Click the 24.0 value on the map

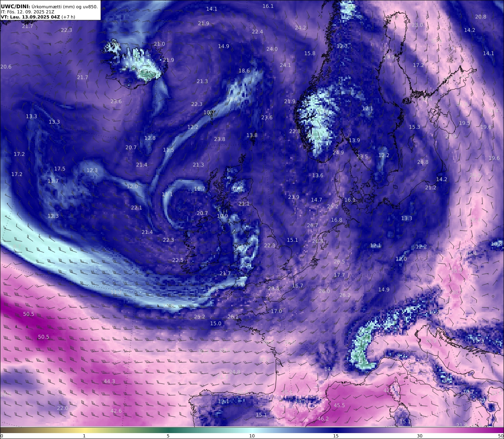(x=272, y=49)
